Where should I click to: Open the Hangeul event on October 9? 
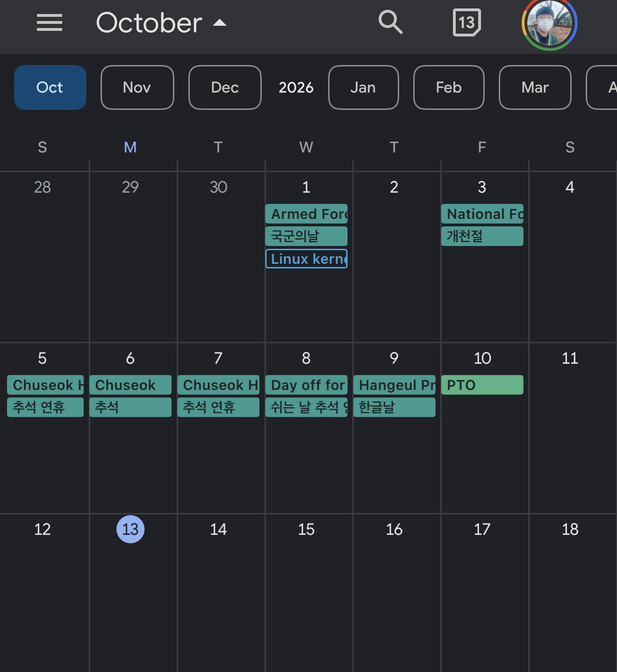pyautogui.click(x=394, y=385)
